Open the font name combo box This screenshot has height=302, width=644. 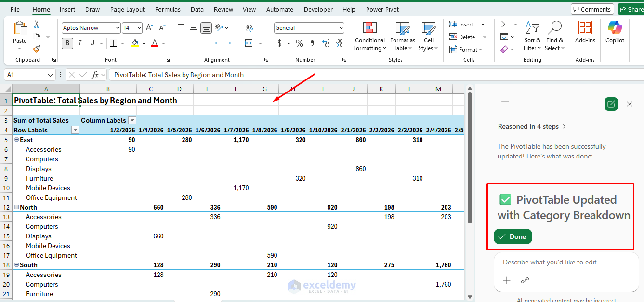pos(91,28)
